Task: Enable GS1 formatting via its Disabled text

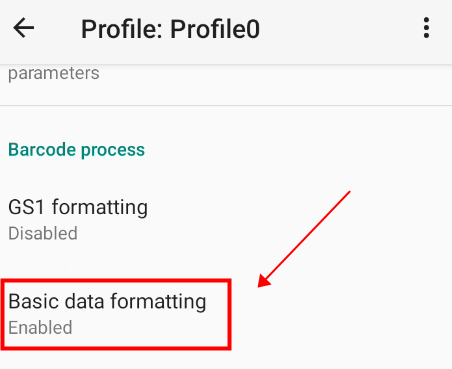Action: (43, 233)
